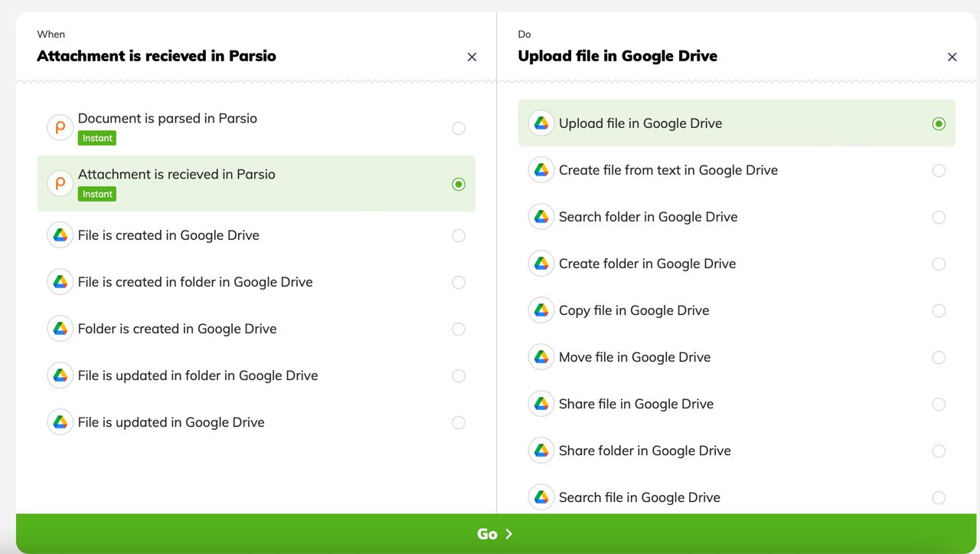
Task: Click Parsio icon beside Attachment is recieved
Action: pyautogui.click(x=60, y=183)
